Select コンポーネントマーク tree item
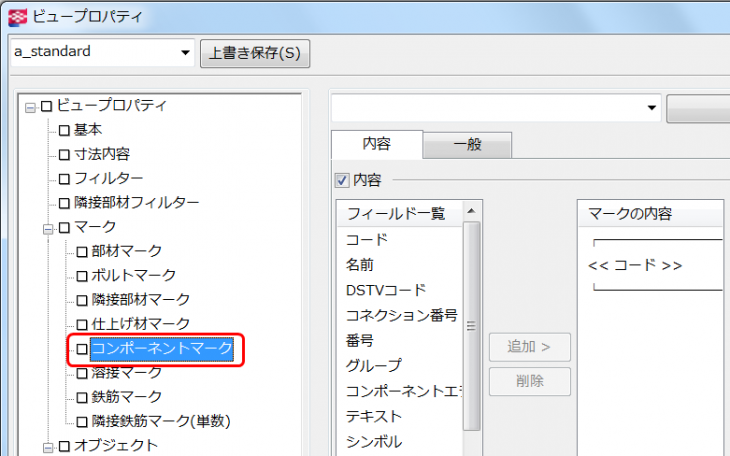This screenshot has width=730, height=456. (161, 349)
